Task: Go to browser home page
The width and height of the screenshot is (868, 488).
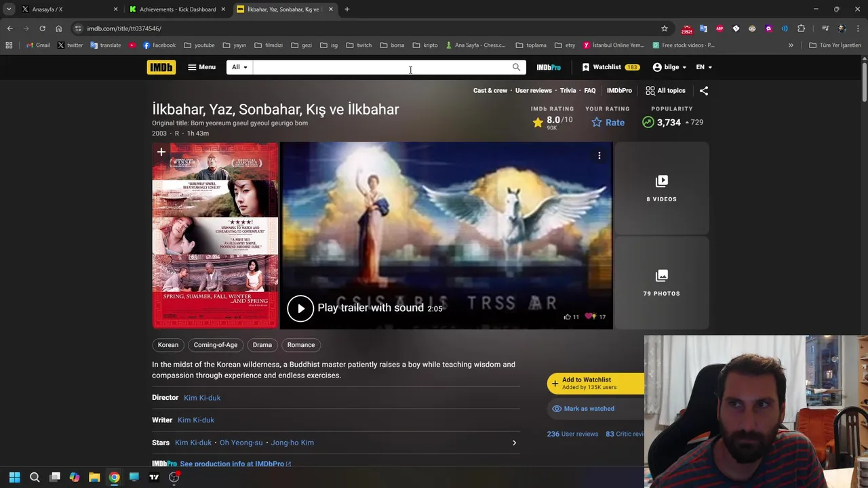Action: [58, 28]
